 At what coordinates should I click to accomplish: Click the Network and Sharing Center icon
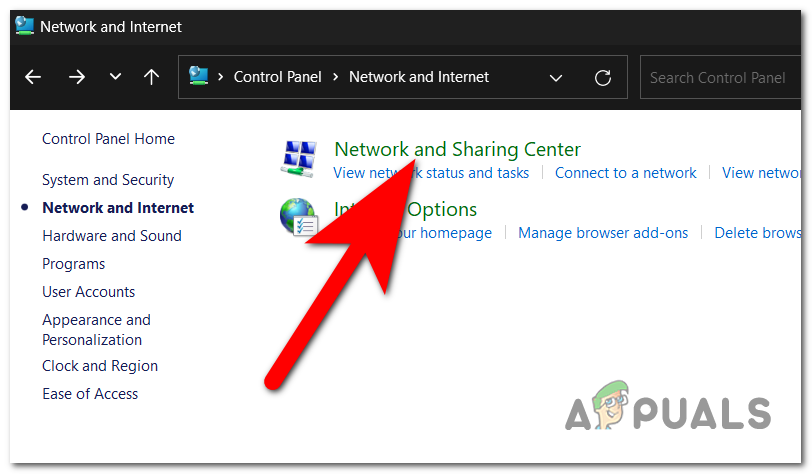pos(299,159)
